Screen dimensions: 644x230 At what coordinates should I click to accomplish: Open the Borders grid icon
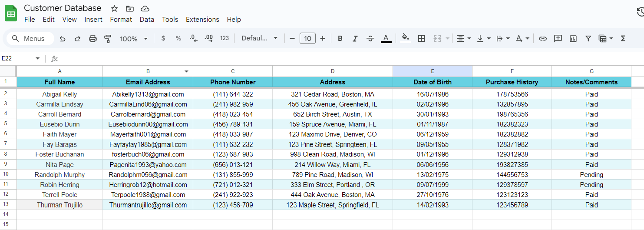(421, 39)
